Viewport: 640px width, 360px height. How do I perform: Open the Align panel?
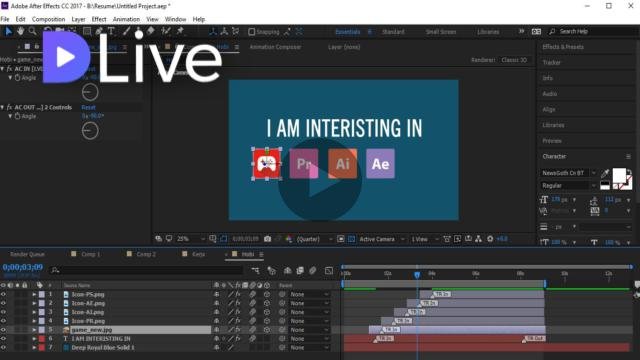point(549,109)
